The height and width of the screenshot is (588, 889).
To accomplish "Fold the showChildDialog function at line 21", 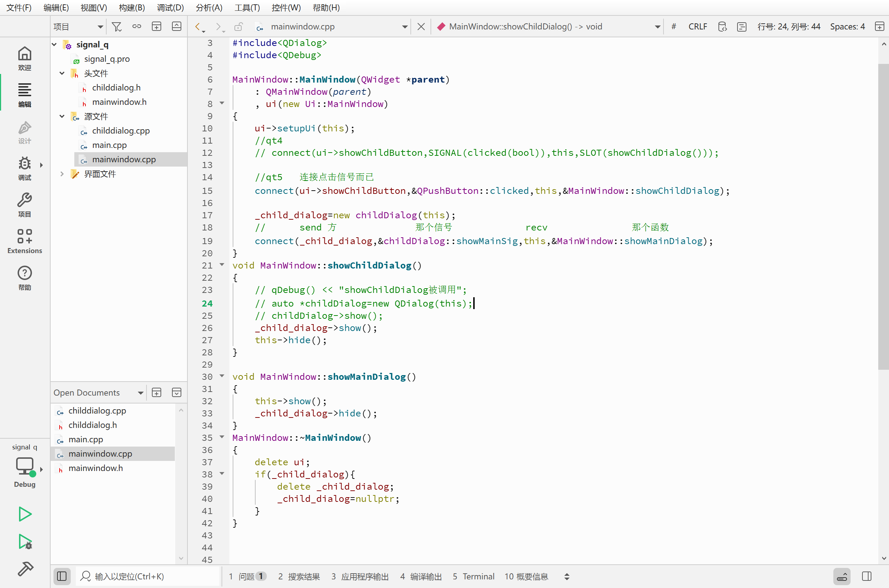I will 222,265.
